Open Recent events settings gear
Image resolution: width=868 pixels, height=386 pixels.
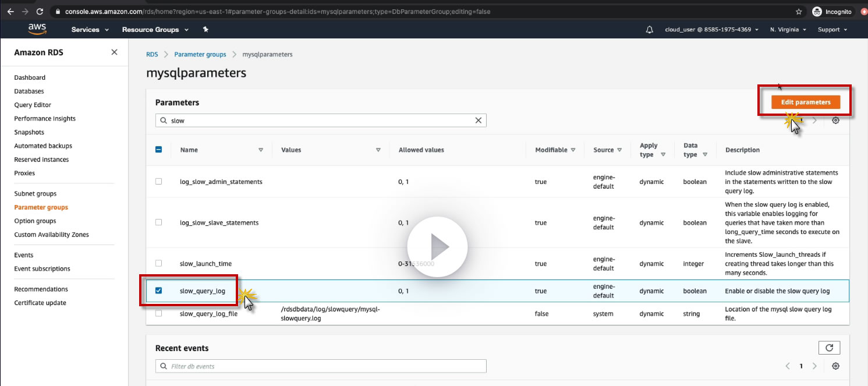(836, 366)
